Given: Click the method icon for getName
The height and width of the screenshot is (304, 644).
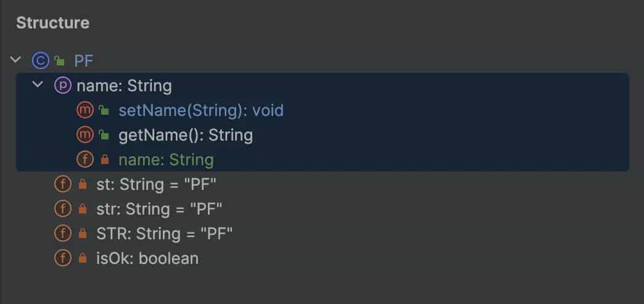Looking at the screenshot, I should [x=85, y=135].
